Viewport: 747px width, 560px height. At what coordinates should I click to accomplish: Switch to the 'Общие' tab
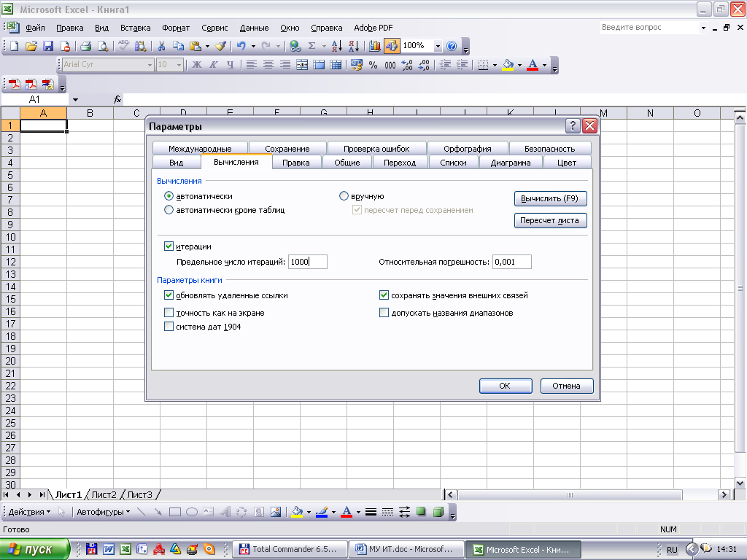tap(347, 163)
